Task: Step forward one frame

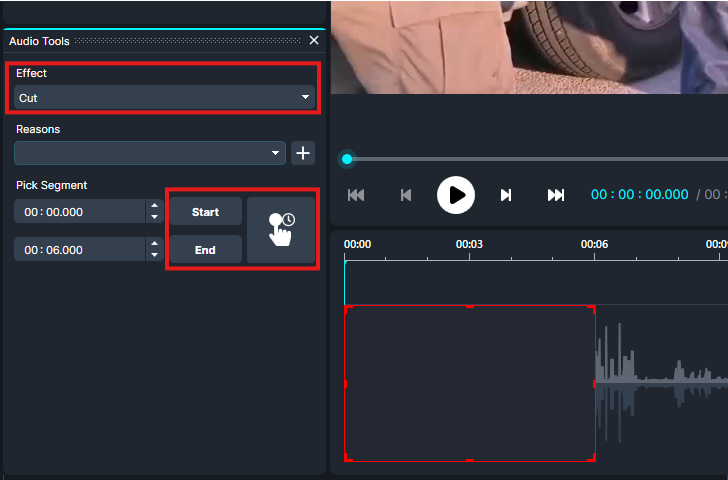Action: 506,195
